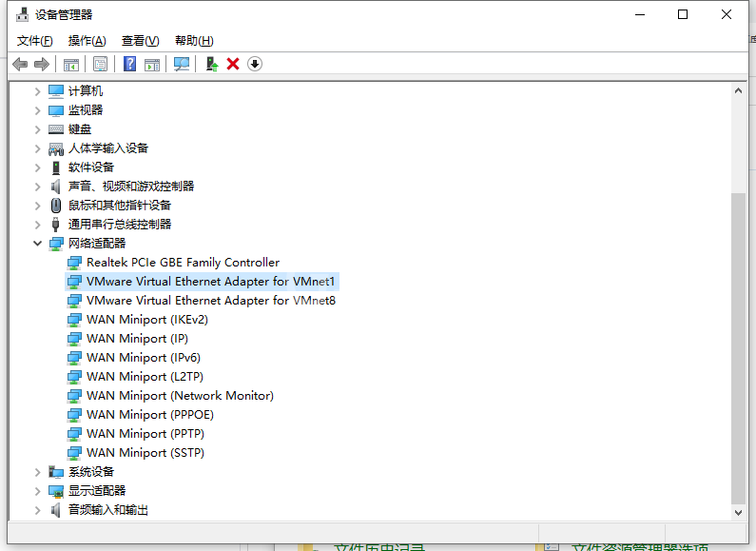This screenshot has height=551, width=756.
Task: Click the disable device down-arrow icon
Action: pos(255,64)
